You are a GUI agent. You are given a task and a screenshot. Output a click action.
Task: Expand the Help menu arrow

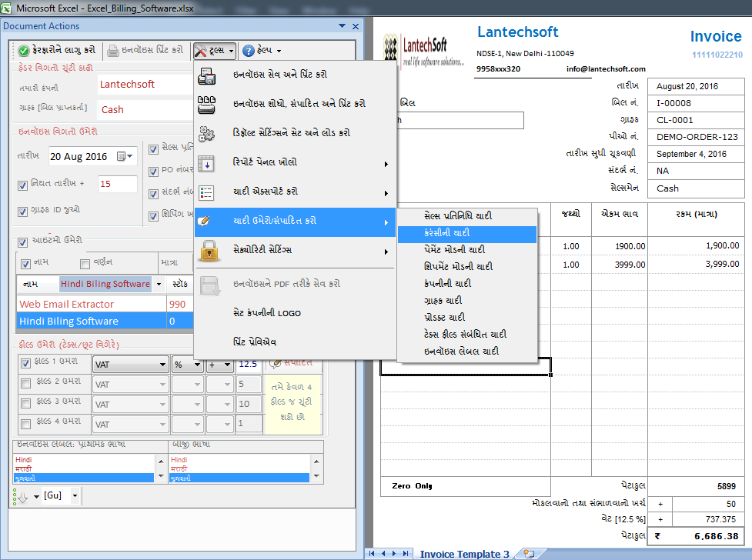[279, 51]
